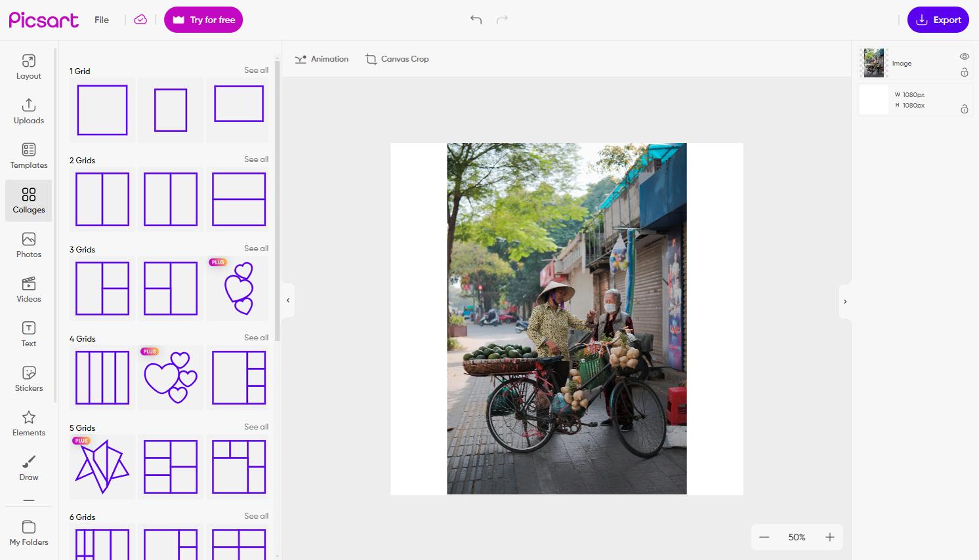Expand the right panel using the chevron
The width and height of the screenshot is (979, 560).
point(845,302)
